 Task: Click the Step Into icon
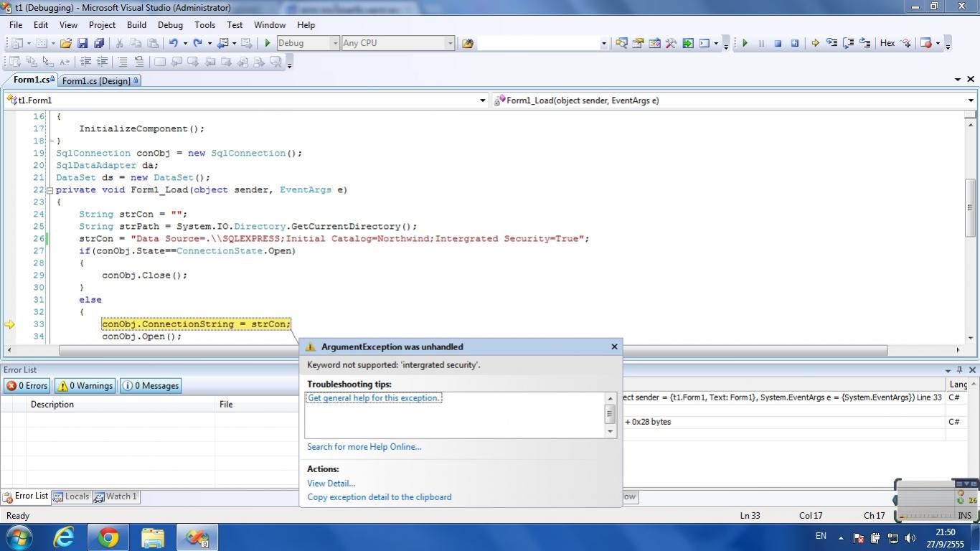pyautogui.click(x=831, y=43)
